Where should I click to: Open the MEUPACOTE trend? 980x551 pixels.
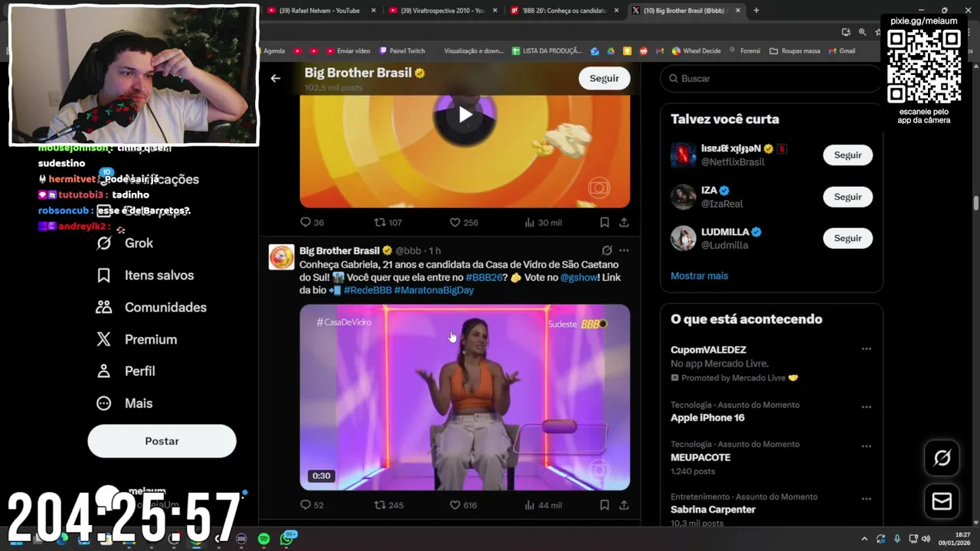click(x=701, y=458)
